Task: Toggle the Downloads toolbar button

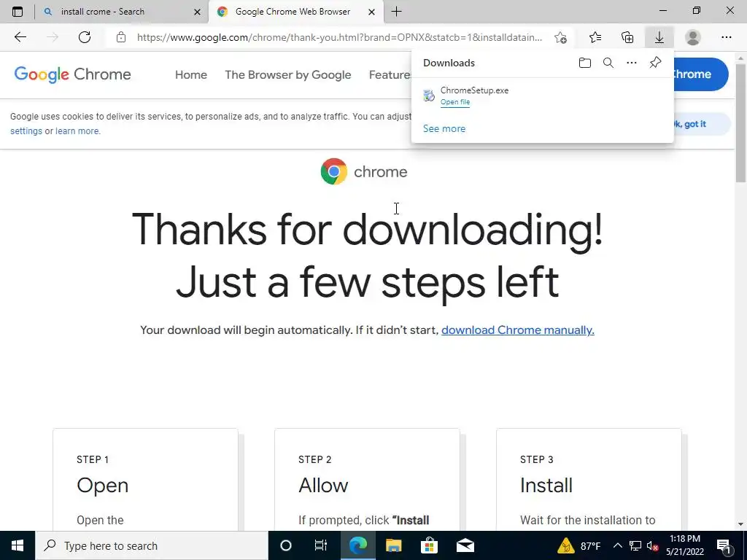Action: [659, 37]
